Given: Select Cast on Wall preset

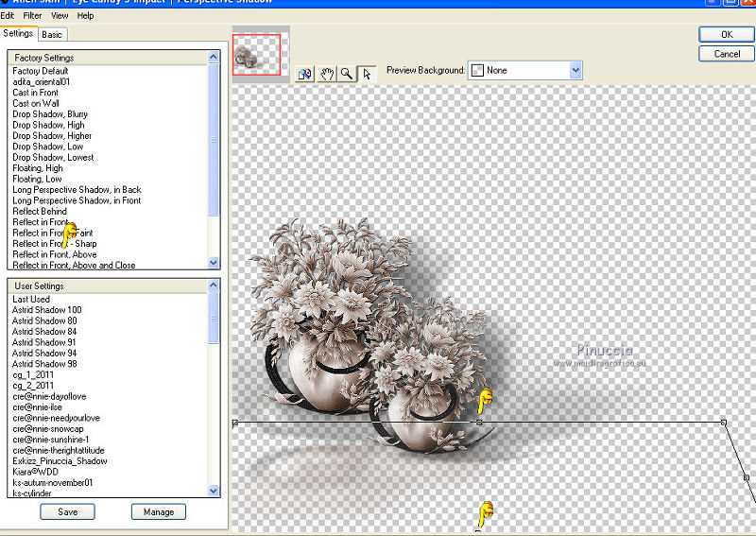Looking at the screenshot, I should [x=36, y=103].
